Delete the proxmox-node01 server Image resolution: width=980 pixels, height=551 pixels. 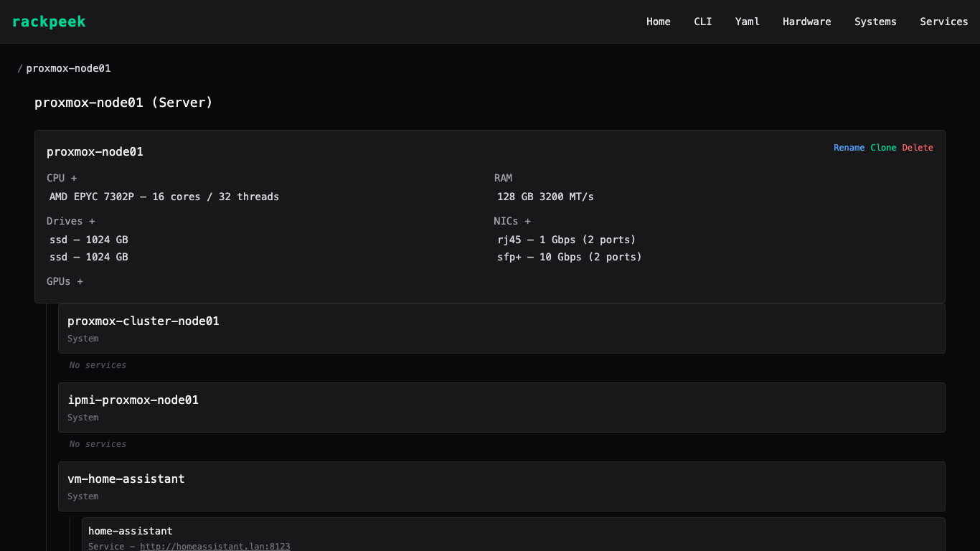(918, 148)
